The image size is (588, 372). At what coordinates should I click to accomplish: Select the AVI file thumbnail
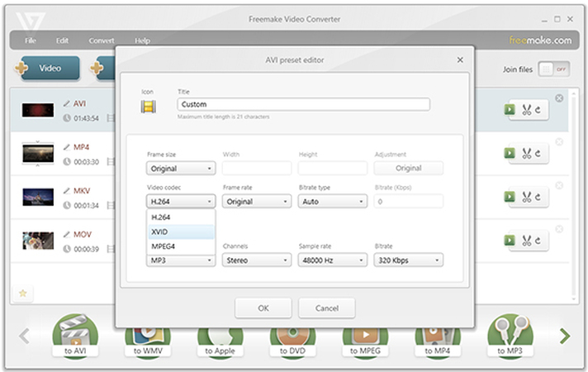(38, 111)
